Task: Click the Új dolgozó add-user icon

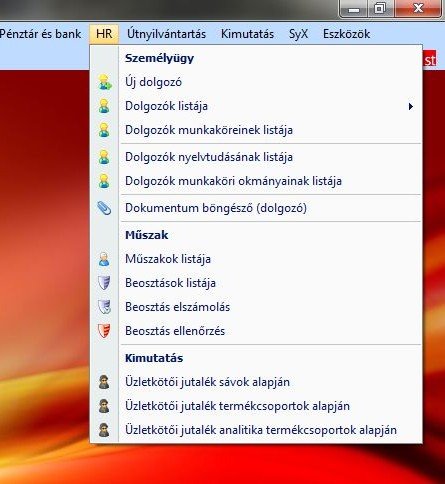Action: click(105, 82)
